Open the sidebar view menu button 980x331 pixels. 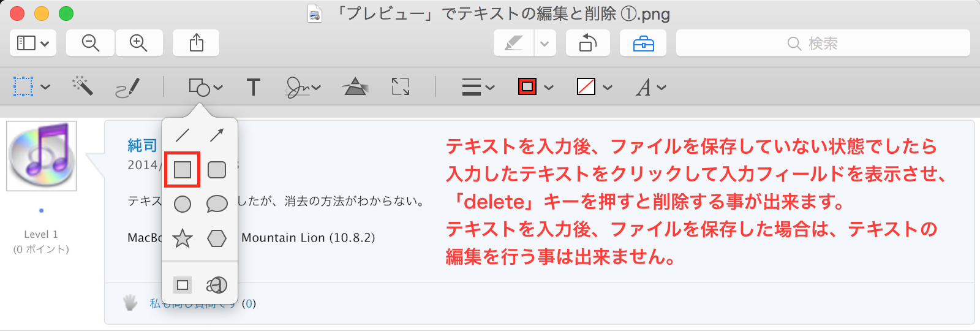pyautogui.click(x=33, y=43)
